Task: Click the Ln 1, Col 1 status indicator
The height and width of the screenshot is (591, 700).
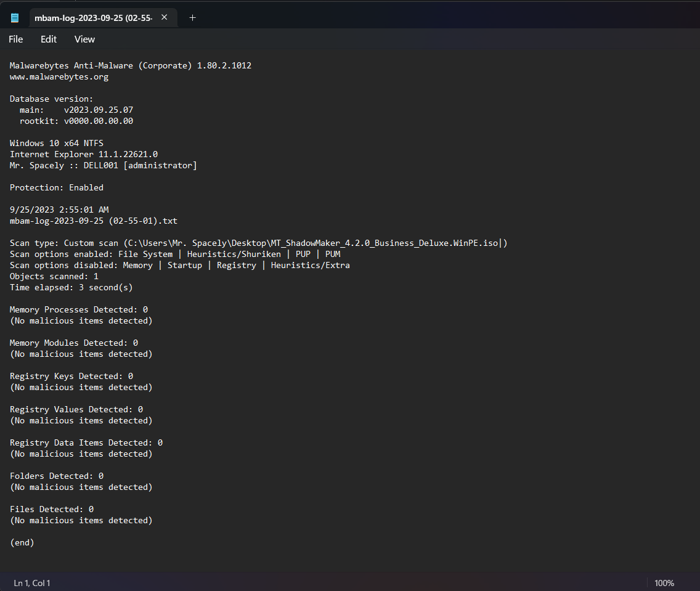Action: (32, 583)
